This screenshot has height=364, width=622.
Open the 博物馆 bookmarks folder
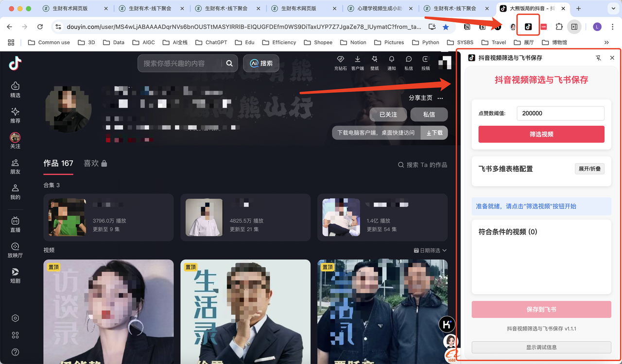tap(554, 42)
